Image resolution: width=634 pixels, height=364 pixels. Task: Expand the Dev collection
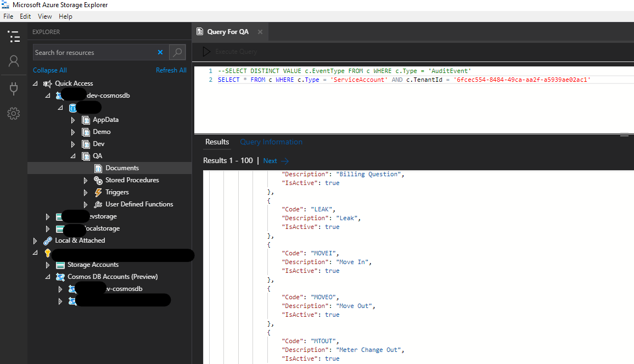[x=73, y=144]
